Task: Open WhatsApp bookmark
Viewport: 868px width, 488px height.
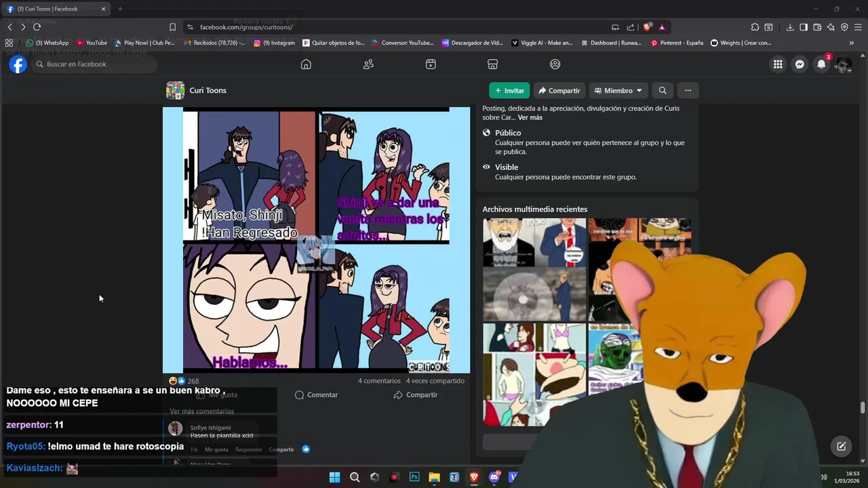Action: click(x=47, y=43)
